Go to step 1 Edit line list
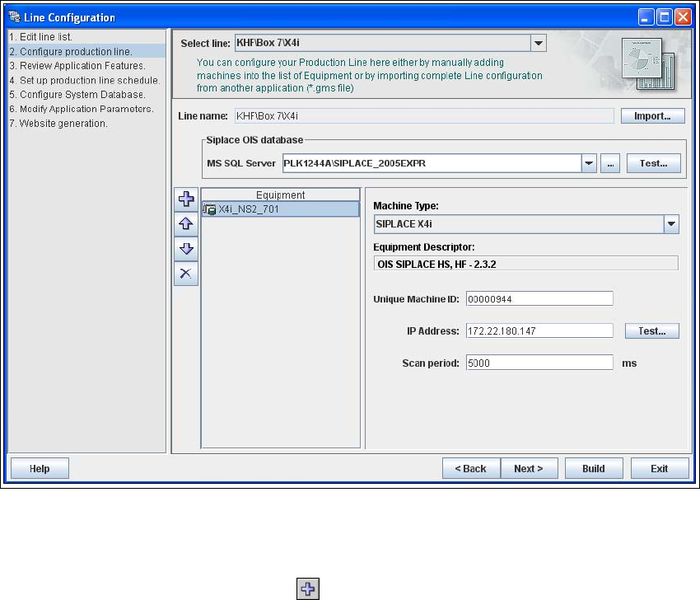The image size is (700, 600). pyautogui.click(x=86, y=36)
